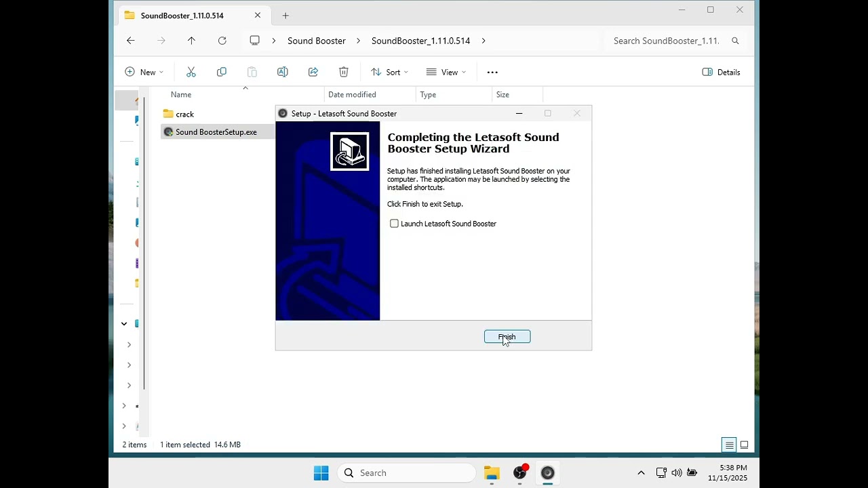868x488 pixels.
Task: Open the Sort dropdown menu
Action: click(389, 72)
